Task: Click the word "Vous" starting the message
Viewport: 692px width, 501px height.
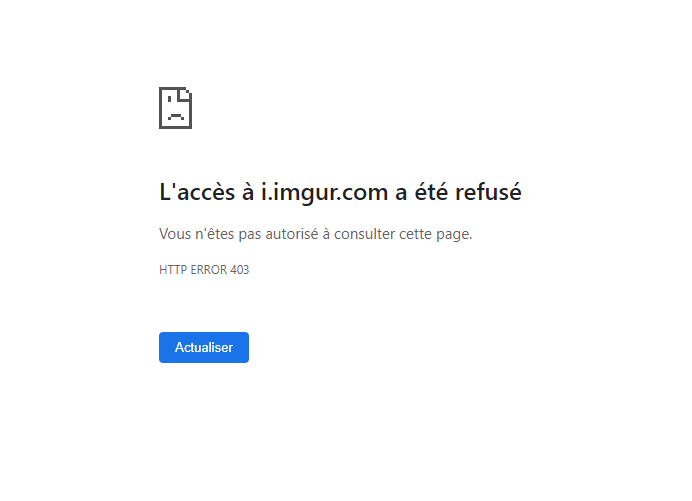Action: 175,234
